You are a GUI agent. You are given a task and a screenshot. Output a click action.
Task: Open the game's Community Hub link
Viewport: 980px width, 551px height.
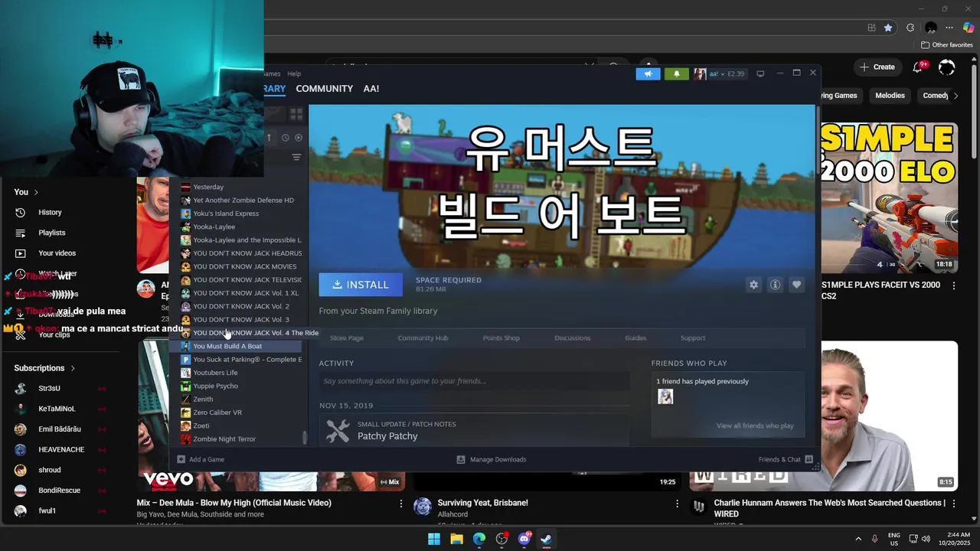click(423, 337)
